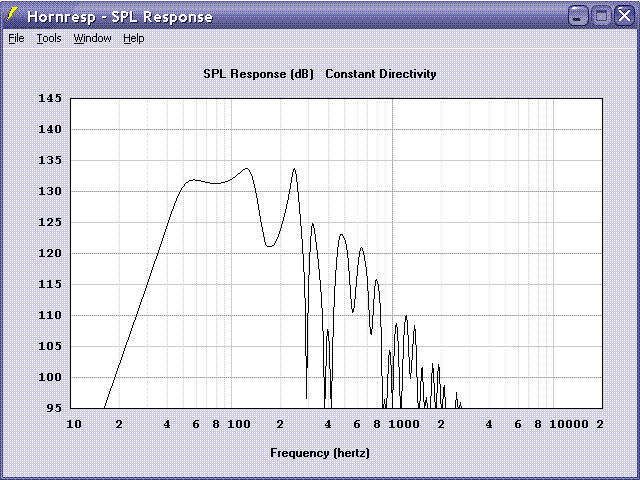Click the window title 'Hornresp - SPL Response'
Viewport: 640px width, 480px height.
click(x=120, y=17)
